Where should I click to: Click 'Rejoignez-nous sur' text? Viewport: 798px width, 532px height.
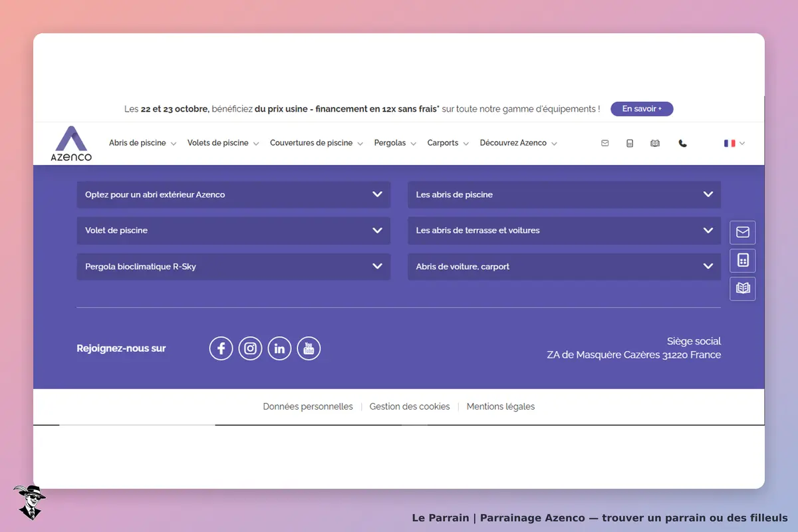coord(122,348)
